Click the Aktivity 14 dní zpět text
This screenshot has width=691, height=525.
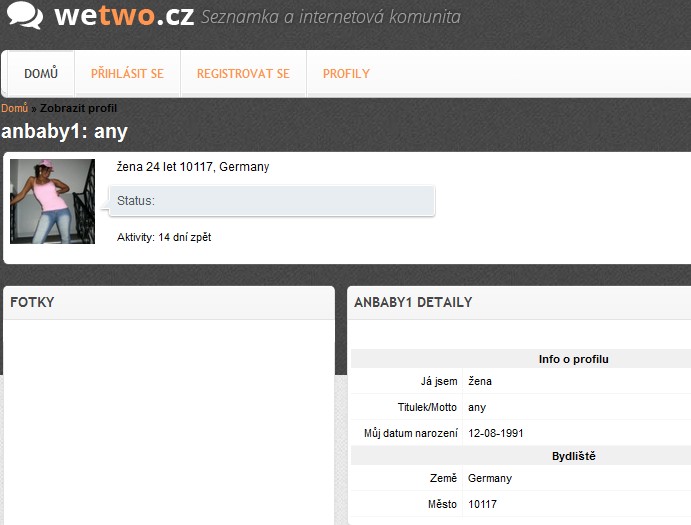click(164, 237)
